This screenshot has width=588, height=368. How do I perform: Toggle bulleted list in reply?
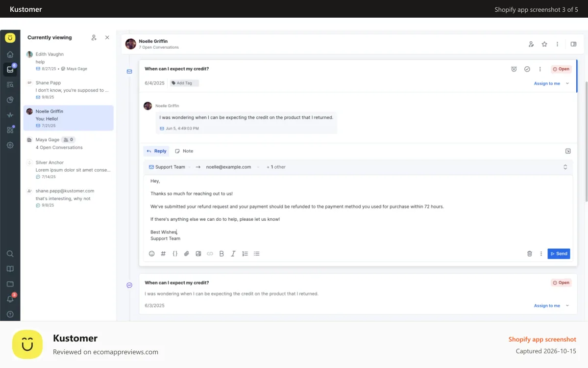[257, 254]
